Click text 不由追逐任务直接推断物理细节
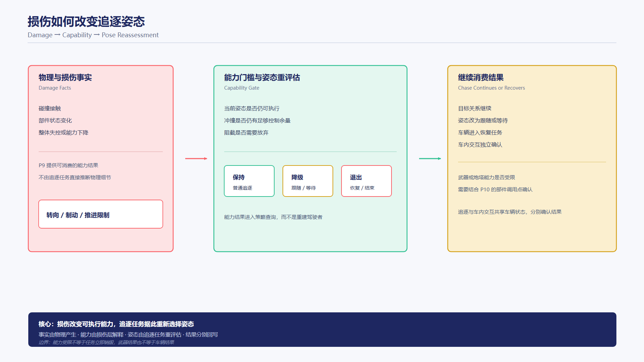644x362 pixels. click(75, 177)
